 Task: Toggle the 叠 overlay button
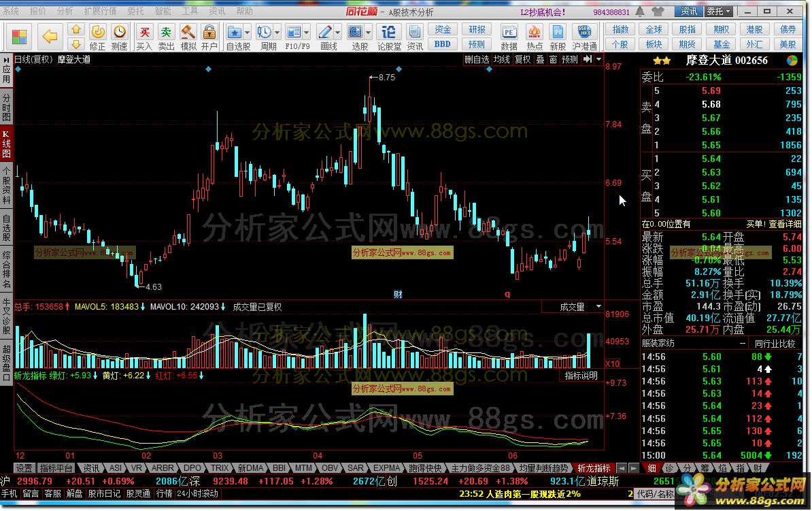[540, 60]
